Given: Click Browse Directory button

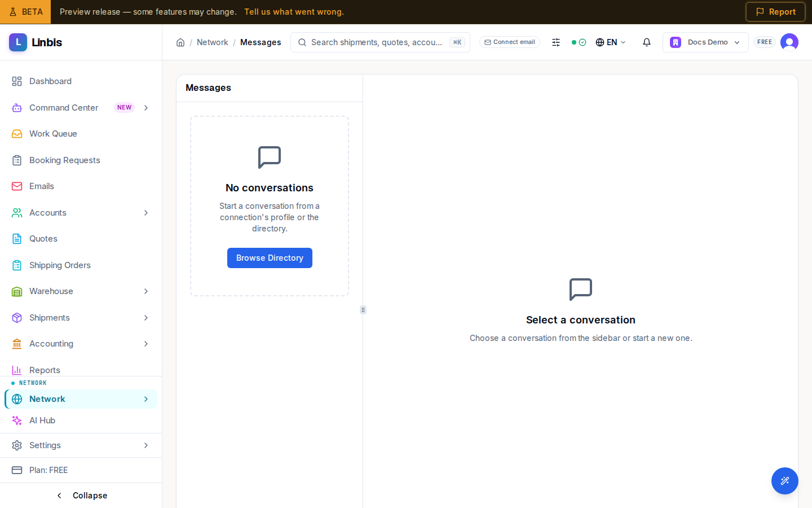Looking at the screenshot, I should (270, 258).
